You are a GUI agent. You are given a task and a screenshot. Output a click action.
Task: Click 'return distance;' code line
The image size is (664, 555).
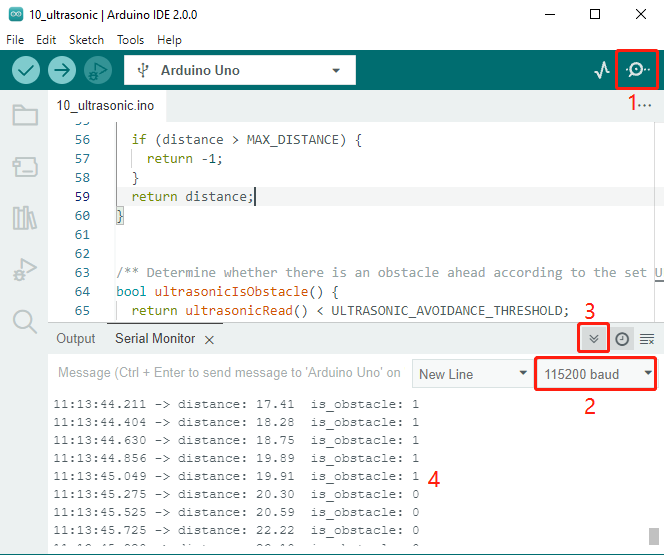(x=192, y=196)
